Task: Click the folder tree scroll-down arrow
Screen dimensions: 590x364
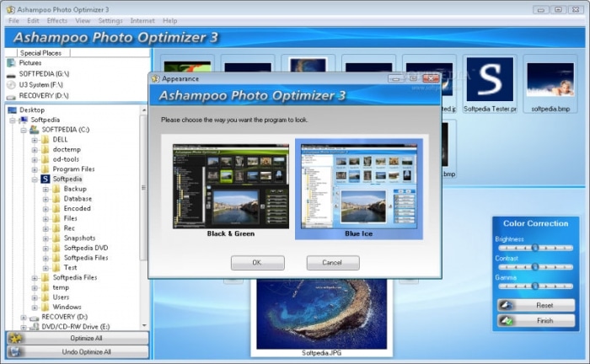Action: pos(144,325)
